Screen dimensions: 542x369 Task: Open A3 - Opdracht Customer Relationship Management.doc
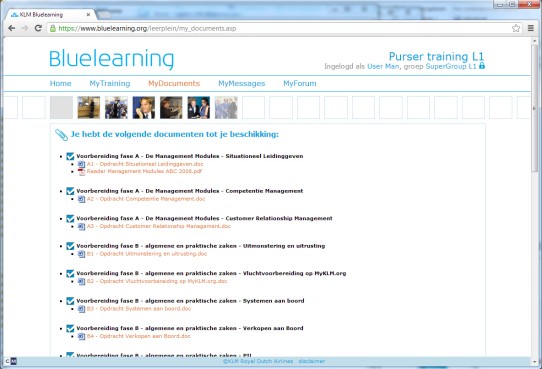[159, 226]
